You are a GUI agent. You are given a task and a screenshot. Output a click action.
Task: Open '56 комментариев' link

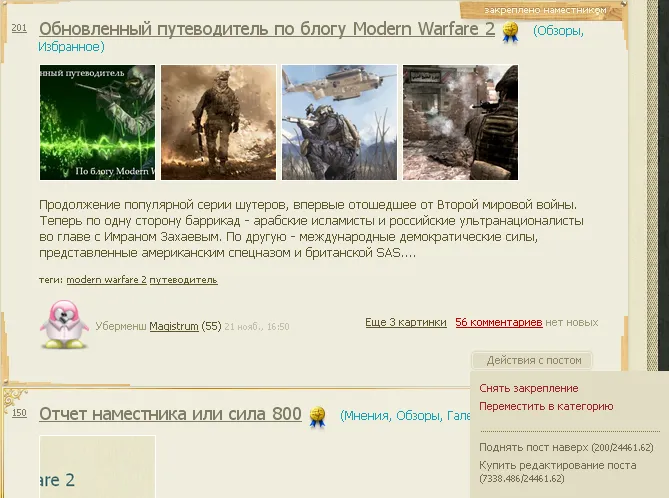499,323
